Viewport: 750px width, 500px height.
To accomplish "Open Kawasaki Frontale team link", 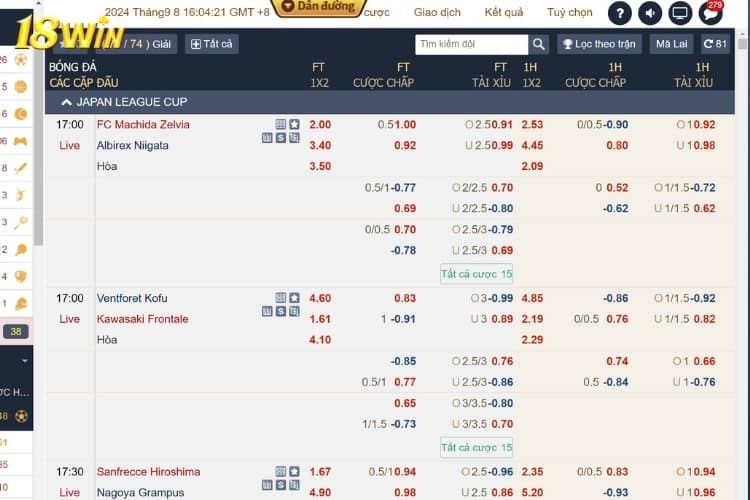I will click(x=143, y=319).
